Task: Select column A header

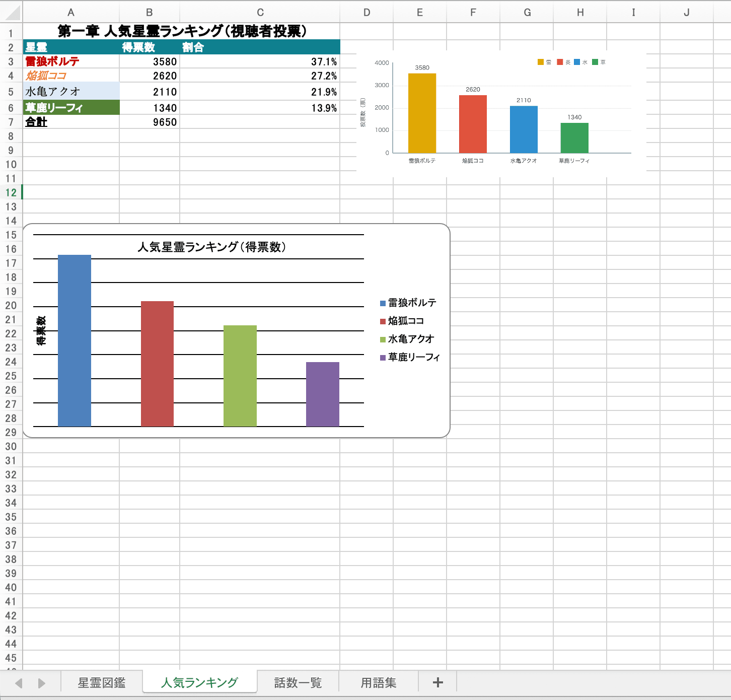Action: [71, 12]
